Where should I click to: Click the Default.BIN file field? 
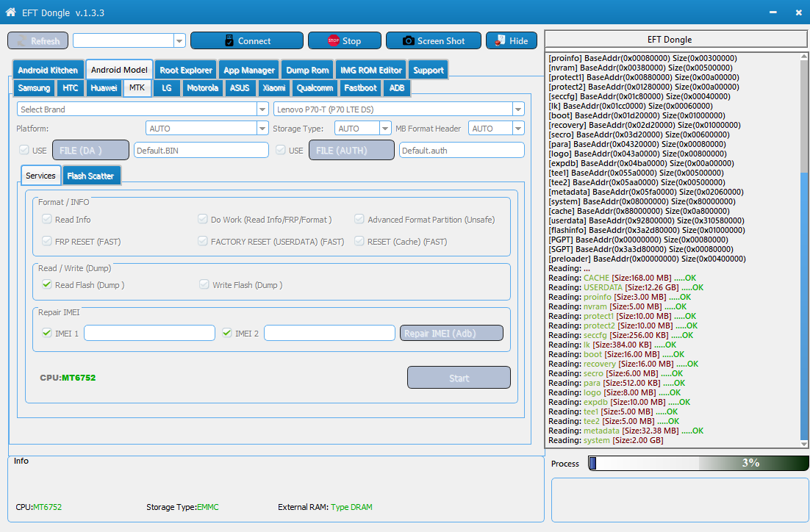click(201, 151)
